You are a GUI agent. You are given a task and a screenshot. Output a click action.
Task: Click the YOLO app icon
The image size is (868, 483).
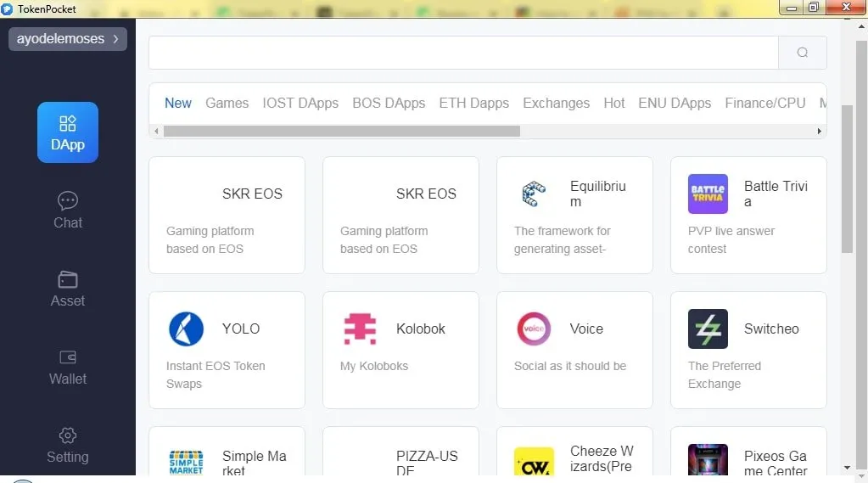tap(186, 329)
